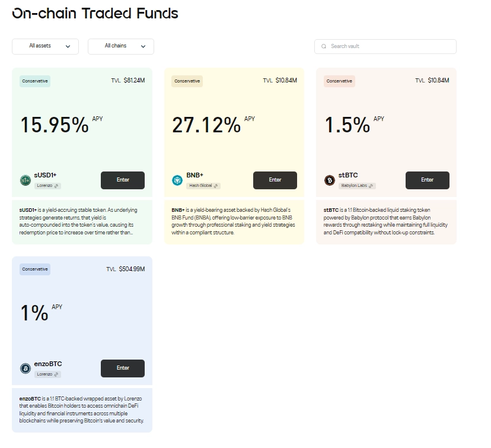Screen dimensions: 491x448
Task: Open the All assets dropdown
Action: click(x=45, y=46)
